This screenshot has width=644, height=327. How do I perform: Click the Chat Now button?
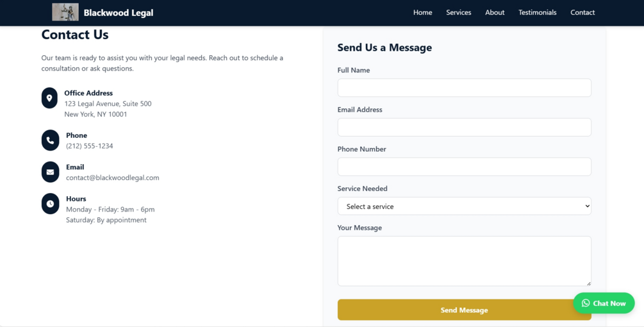pos(609,303)
